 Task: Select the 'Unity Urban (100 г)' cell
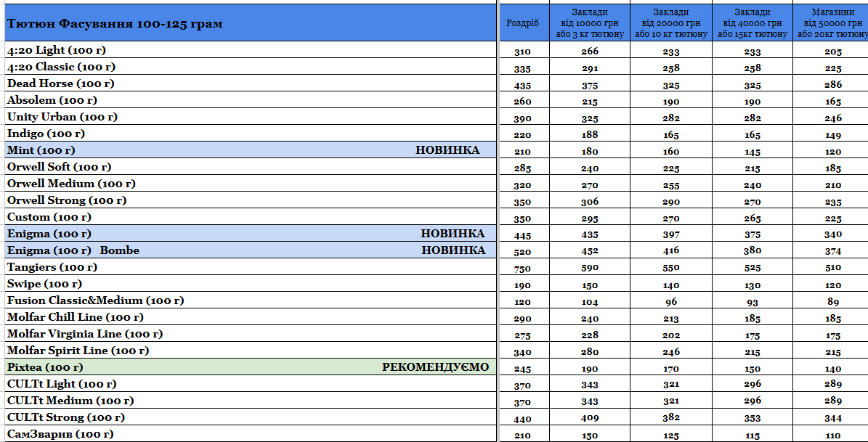pos(251,117)
